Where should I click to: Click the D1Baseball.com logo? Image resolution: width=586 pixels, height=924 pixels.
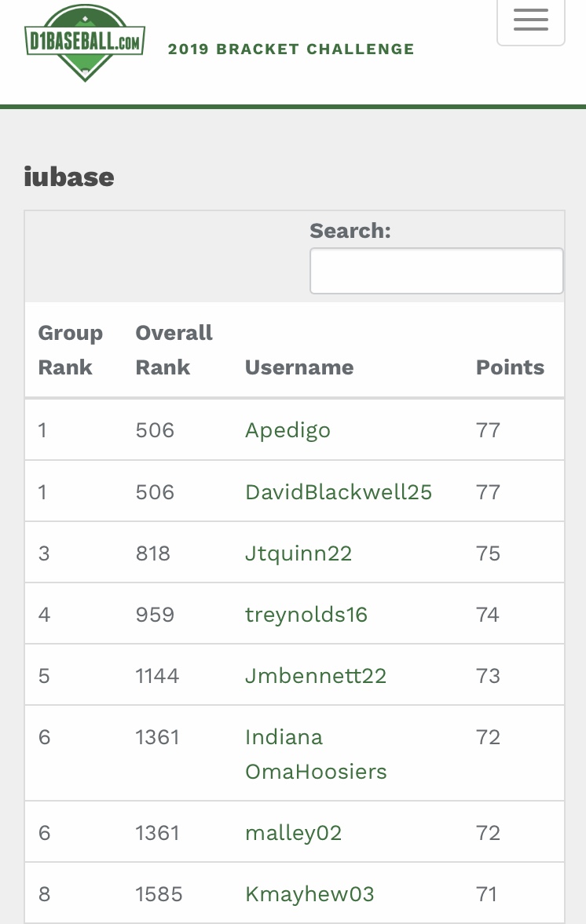[x=84, y=42]
